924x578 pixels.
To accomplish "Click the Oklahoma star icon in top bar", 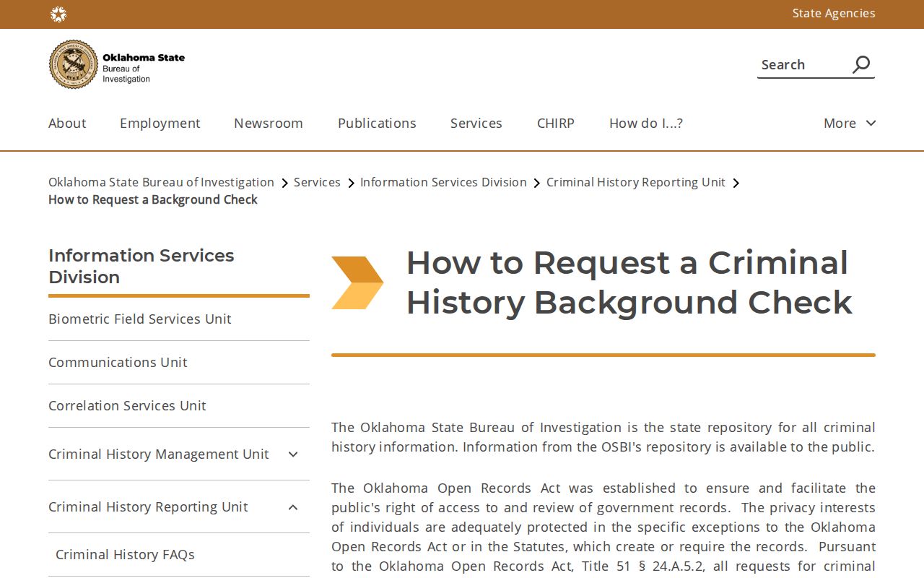I will 58,14.
